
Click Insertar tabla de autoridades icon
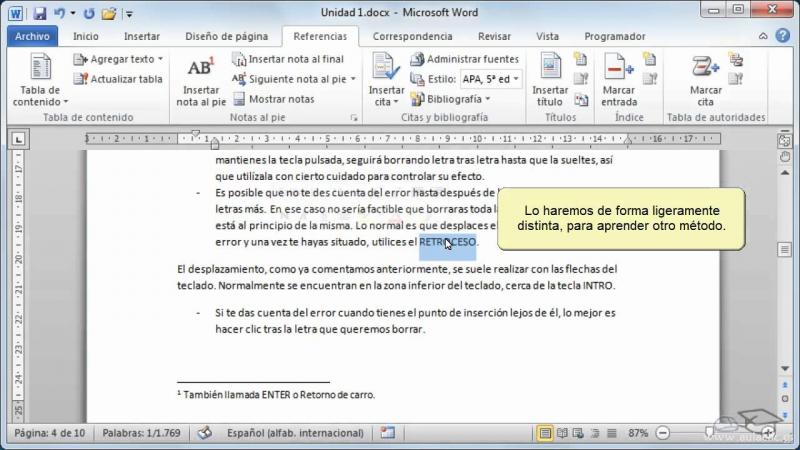(x=736, y=59)
